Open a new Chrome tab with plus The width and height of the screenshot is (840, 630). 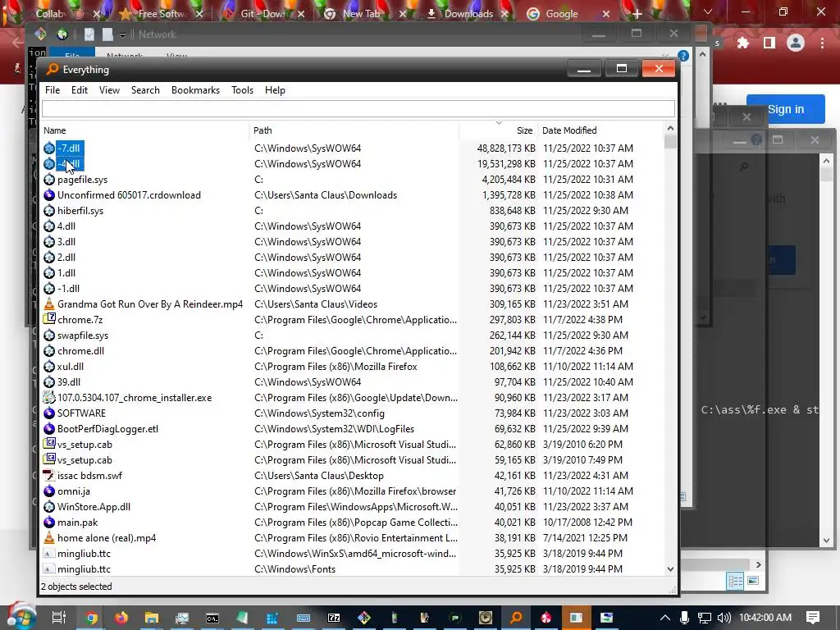pyautogui.click(x=637, y=14)
